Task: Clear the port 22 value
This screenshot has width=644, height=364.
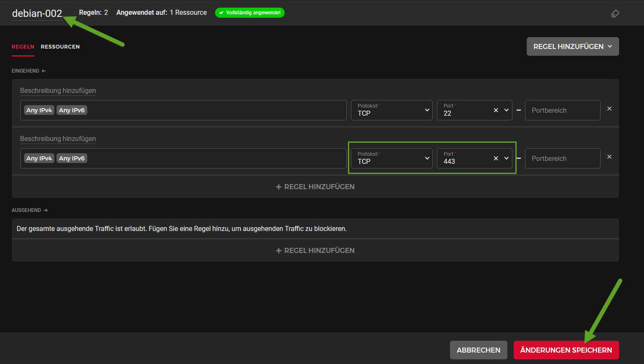Action: click(x=496, y=110)
